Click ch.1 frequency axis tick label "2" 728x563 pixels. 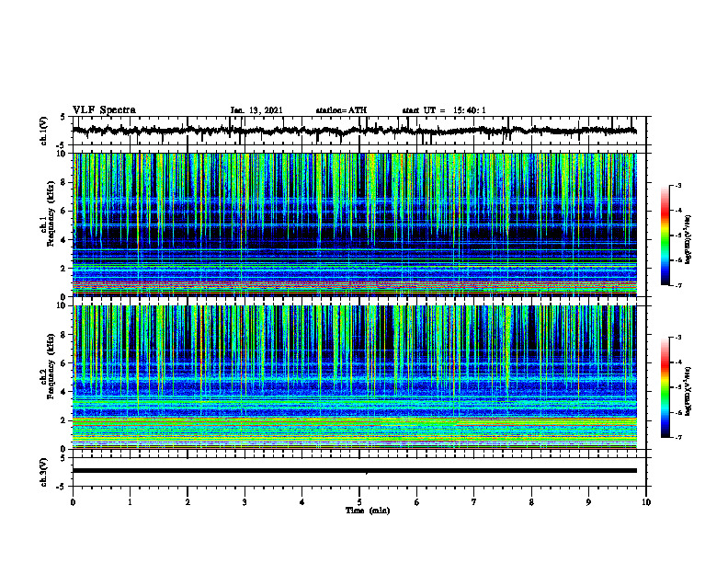click(63, 269)
